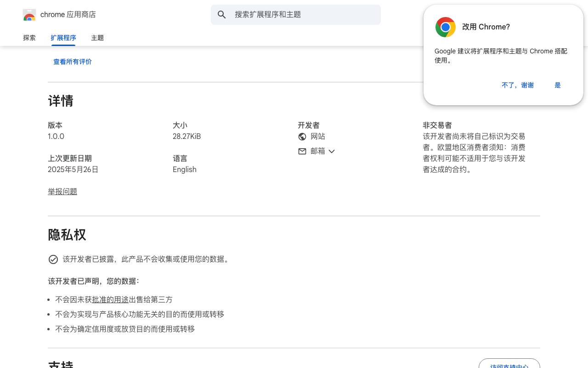The width and height of the screenshot is (588, 368).
Task: Click the size value 28.27KiB
Action: point(187,137)
